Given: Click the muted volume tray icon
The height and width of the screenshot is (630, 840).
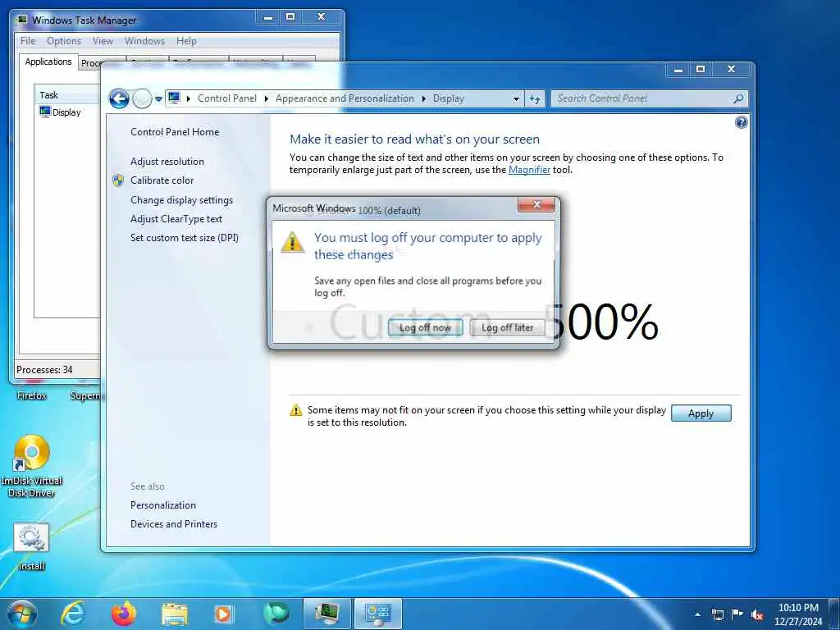Looking at the screenshot, I should (757, 614).
